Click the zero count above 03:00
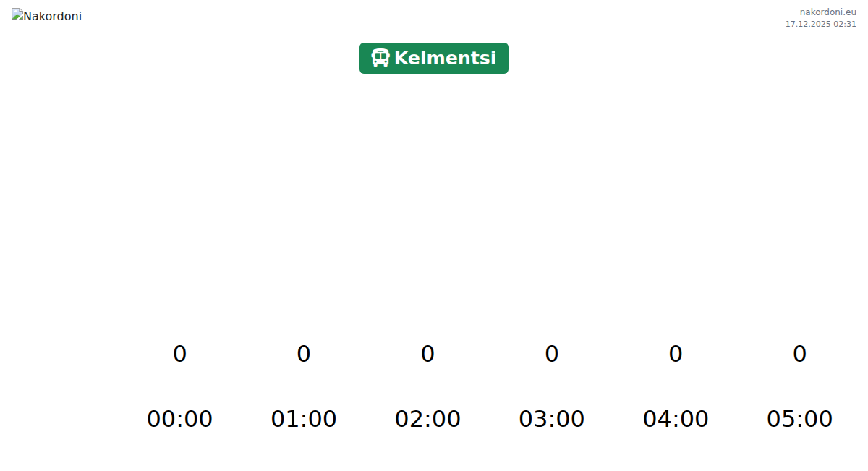868x471 pixels. [552, 354]
